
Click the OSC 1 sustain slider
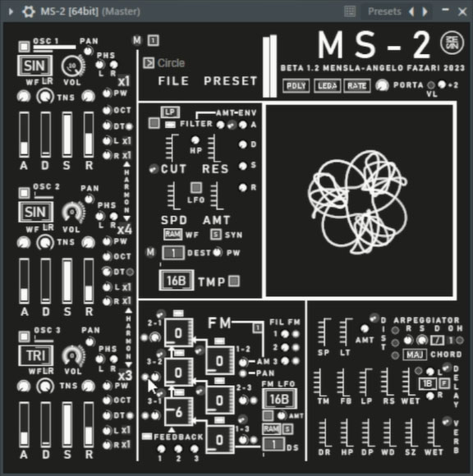pos(67,135)
